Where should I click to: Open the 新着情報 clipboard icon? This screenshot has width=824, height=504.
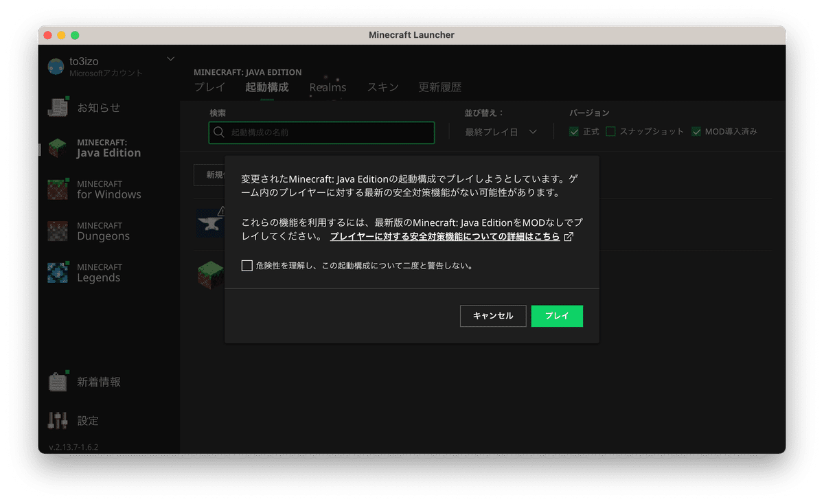58,382
